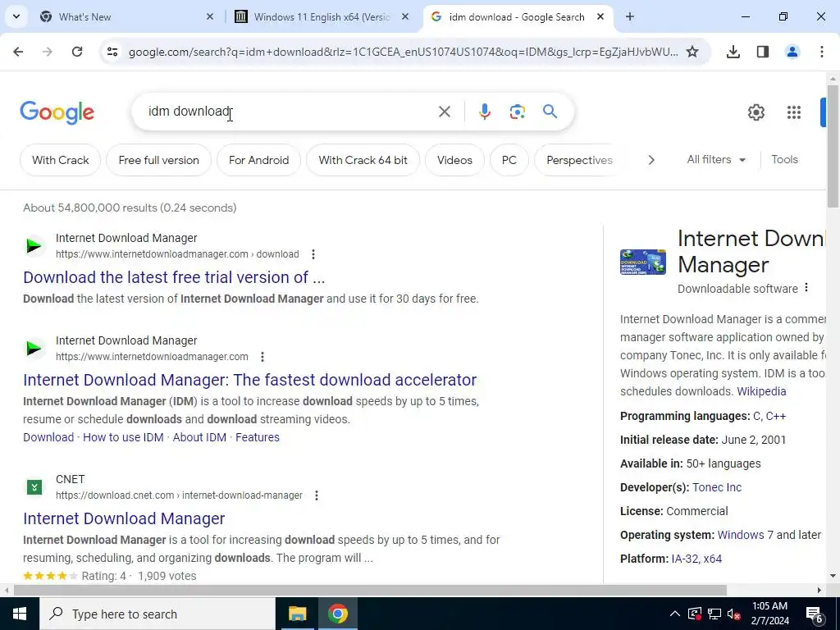Clear the search box with the X icon
840x630 pixels.
(444, 112)
